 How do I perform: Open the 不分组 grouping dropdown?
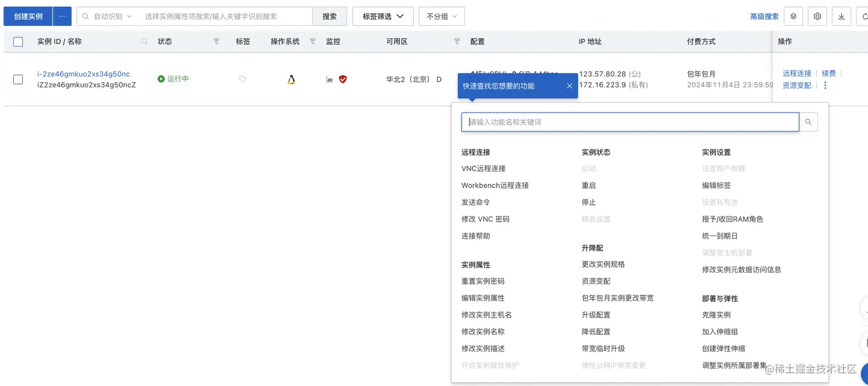point(441,17)
